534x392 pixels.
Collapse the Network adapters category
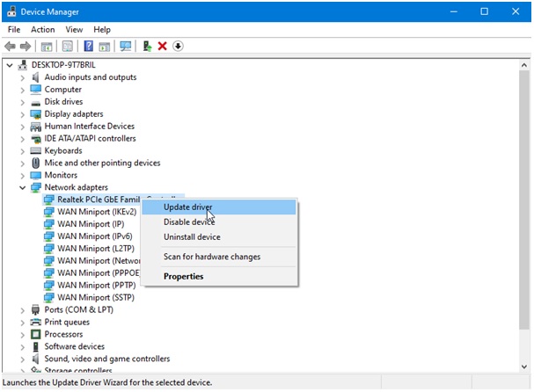coord(23,187)
